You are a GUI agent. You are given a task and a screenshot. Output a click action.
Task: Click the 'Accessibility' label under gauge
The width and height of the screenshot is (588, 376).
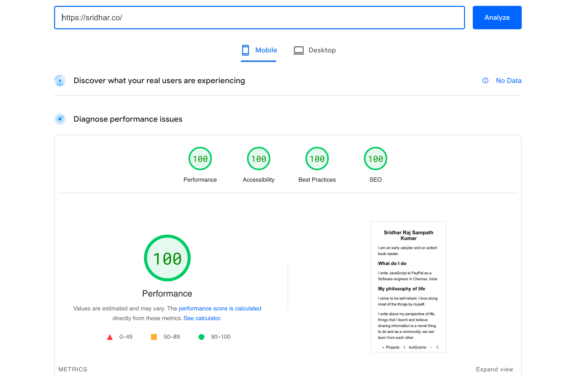click(259, 180)
